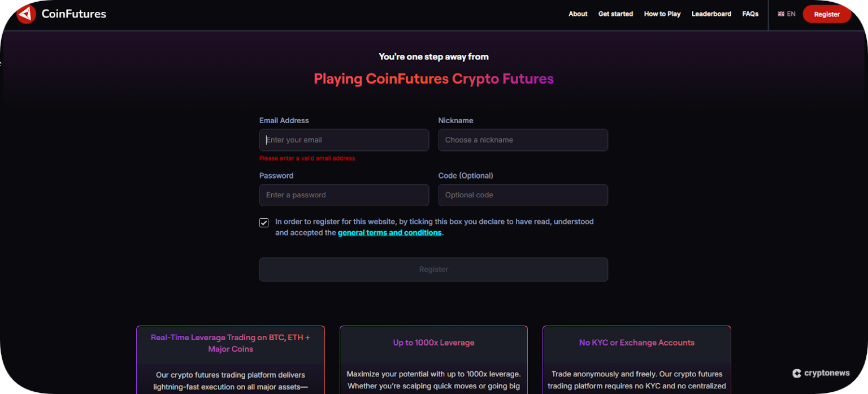The image size is (868, 394).
Task: Open the FAQs section
Action: coord(750,14)
